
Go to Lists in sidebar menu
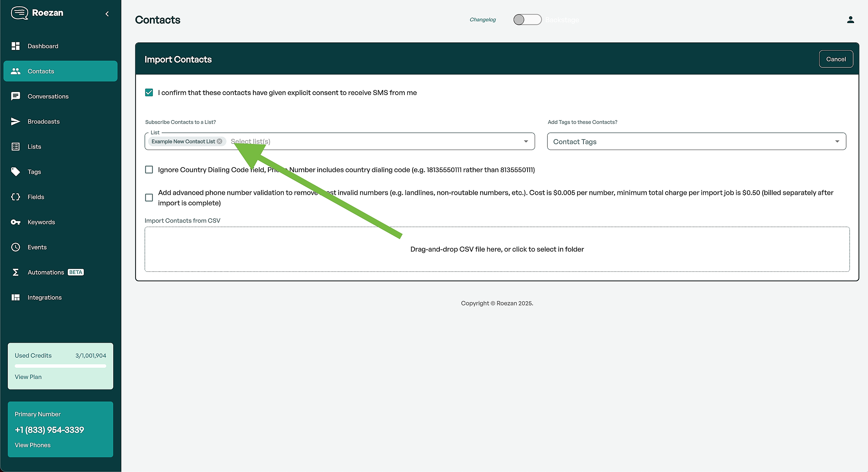click(x=34, y=147)
